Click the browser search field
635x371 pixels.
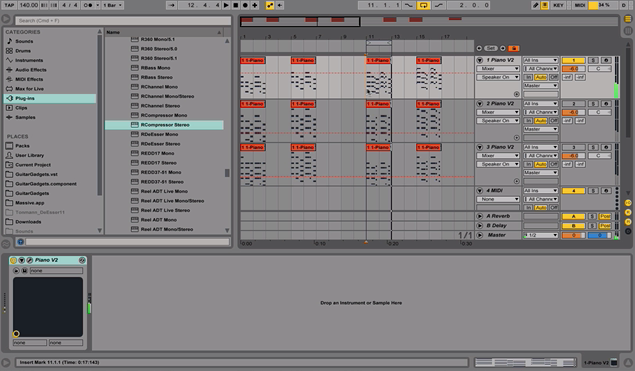point(123,20)
